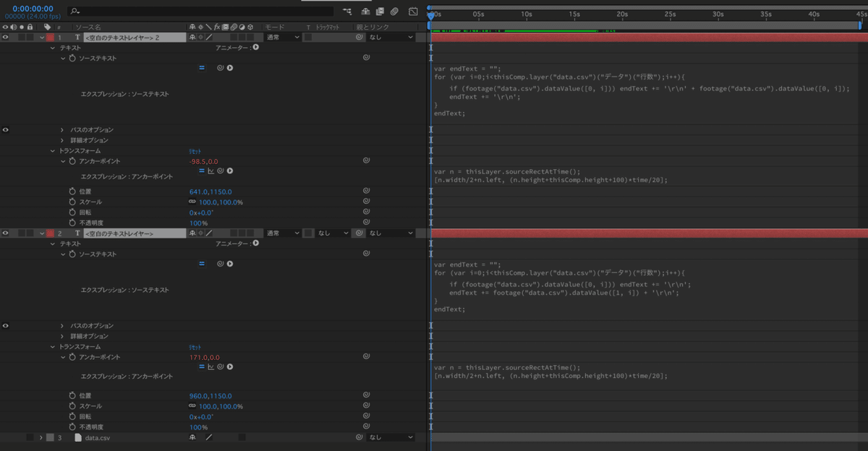Click the stopwatch for layer 2 回転
This screenshot has height=451, width=868.
72,417
